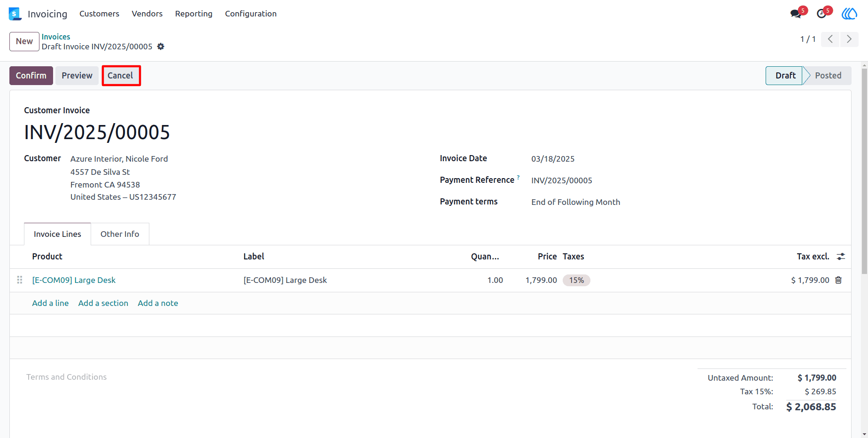Viewport: 868px width, 438px height.
Task: Edit the price 1,799.00 cell
Action: 541,280
